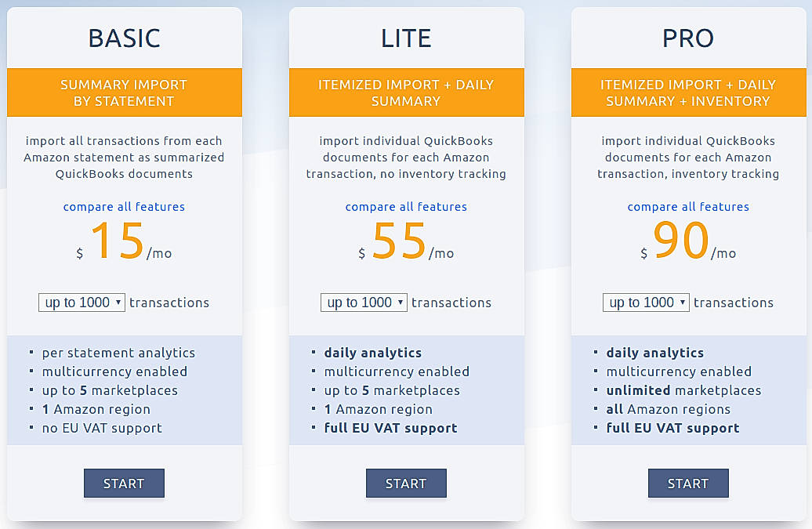812x529 pixels.
Task: Click "compare all features" in BASIC column
Action: pos(124,206)
